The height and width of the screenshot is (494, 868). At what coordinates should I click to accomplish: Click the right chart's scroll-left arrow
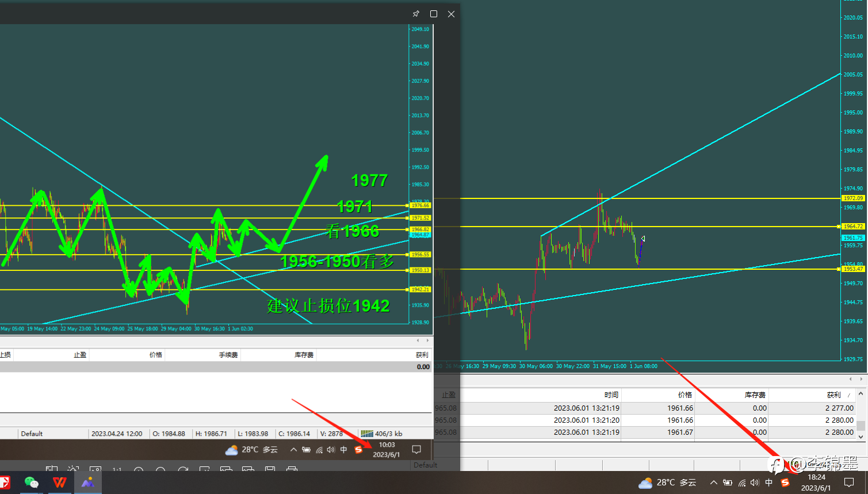(x=851, y=379)
